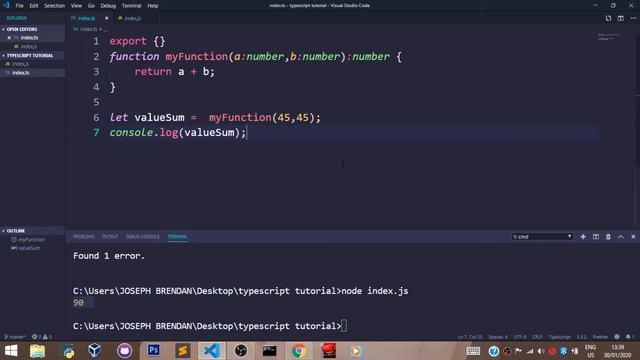This screenshot has height=360, width=640.
Task: Open index.js in the TypeScript Tutorial folder
Action: [20, 64]
